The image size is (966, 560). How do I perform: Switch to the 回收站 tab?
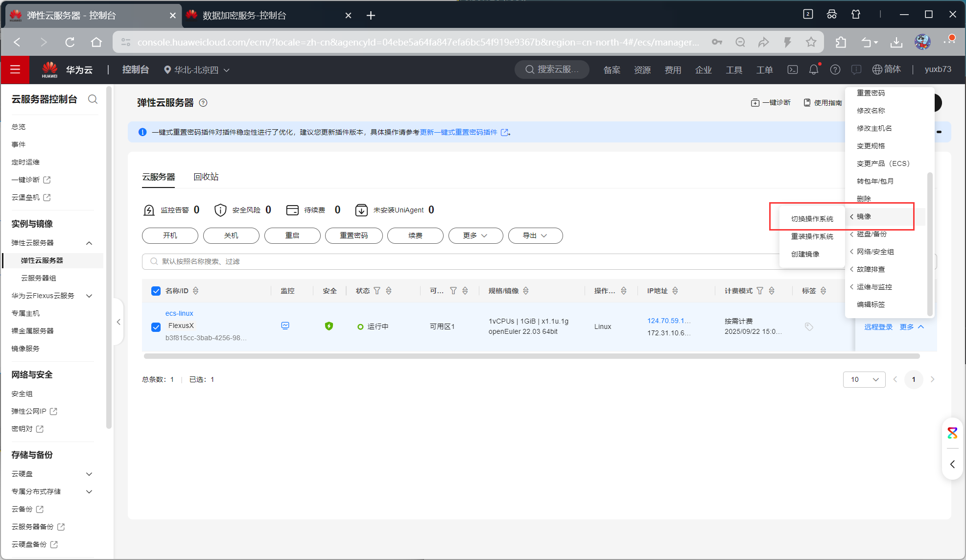(x=206, y=177)
